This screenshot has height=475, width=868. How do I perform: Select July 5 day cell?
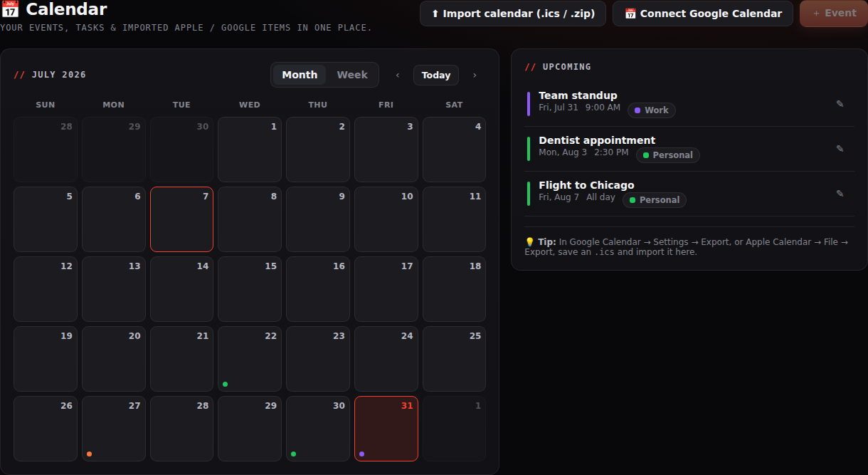(x=46, y=219)
